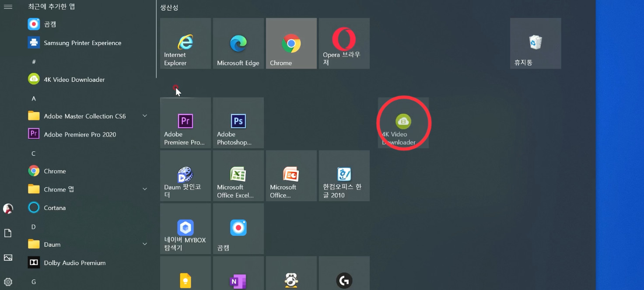Launch the 한컴오피스 한글 2010 tile

(344, 176)
